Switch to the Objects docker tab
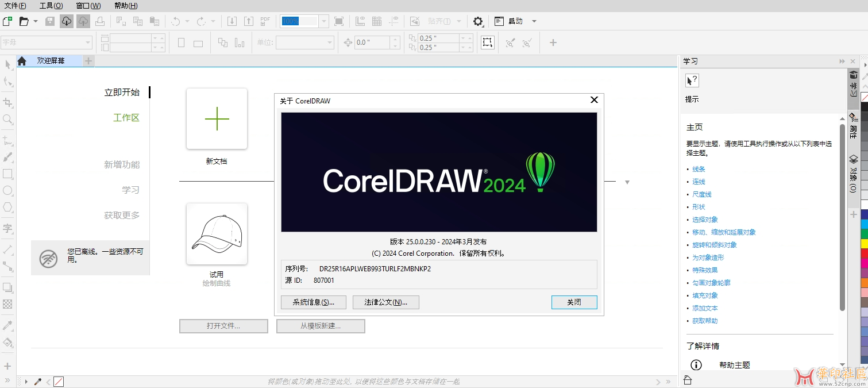This screenshot has height=388, width=868. point(854,172)
